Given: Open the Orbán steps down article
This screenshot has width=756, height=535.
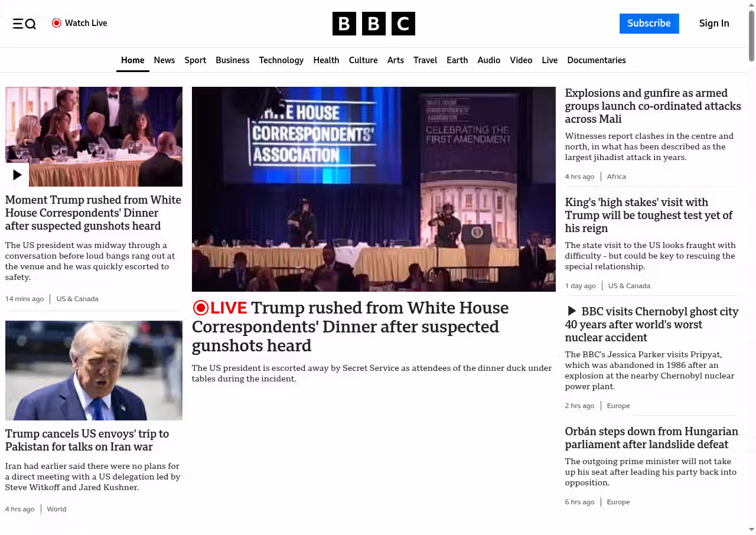Looking at the screenshot, I should (x=651, y=438).
